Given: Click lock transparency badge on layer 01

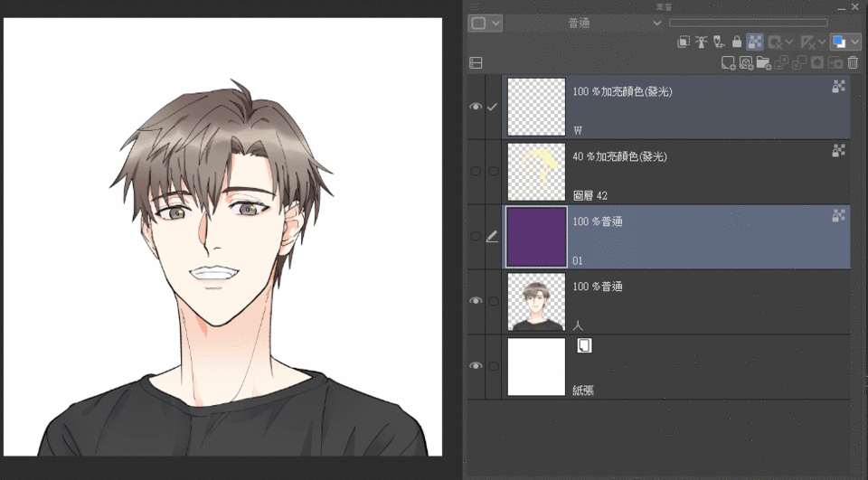Looking at the screenshot, I should tap(839, 216).
